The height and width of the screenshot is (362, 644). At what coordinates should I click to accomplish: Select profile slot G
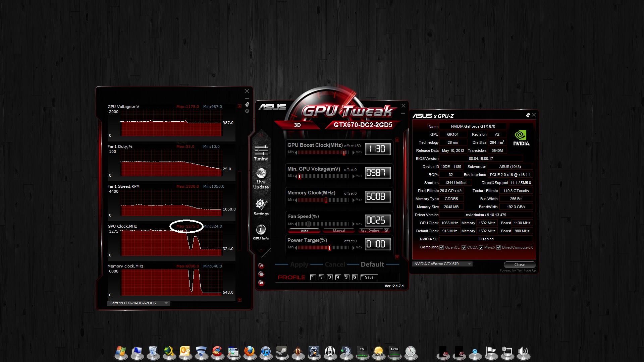click(355, 277)
